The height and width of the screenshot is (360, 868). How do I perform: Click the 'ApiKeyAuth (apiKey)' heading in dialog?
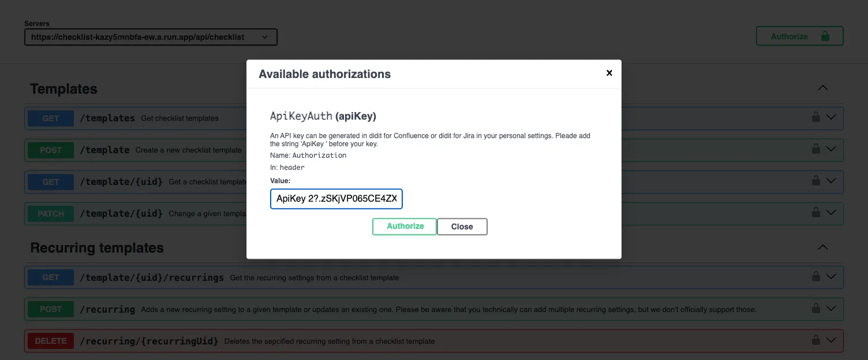(x=323, y=116)
